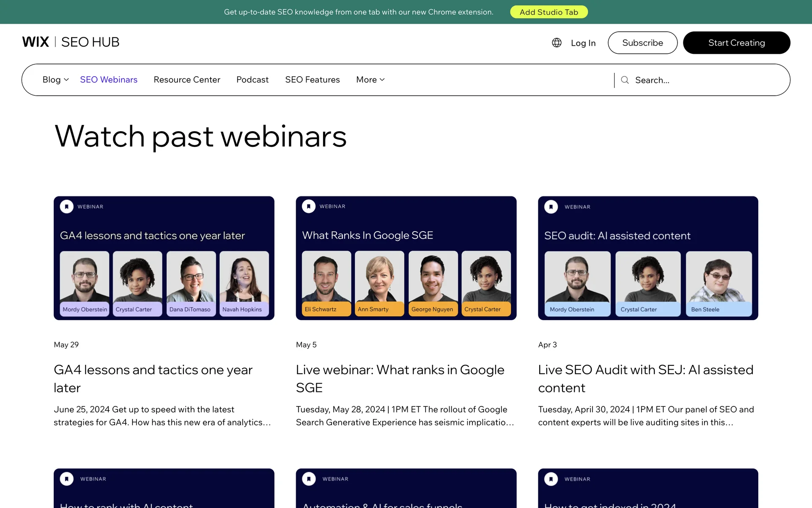
Task: Click bookmark icon on indexed in 2024 card
Action: [x=551, y=479]
